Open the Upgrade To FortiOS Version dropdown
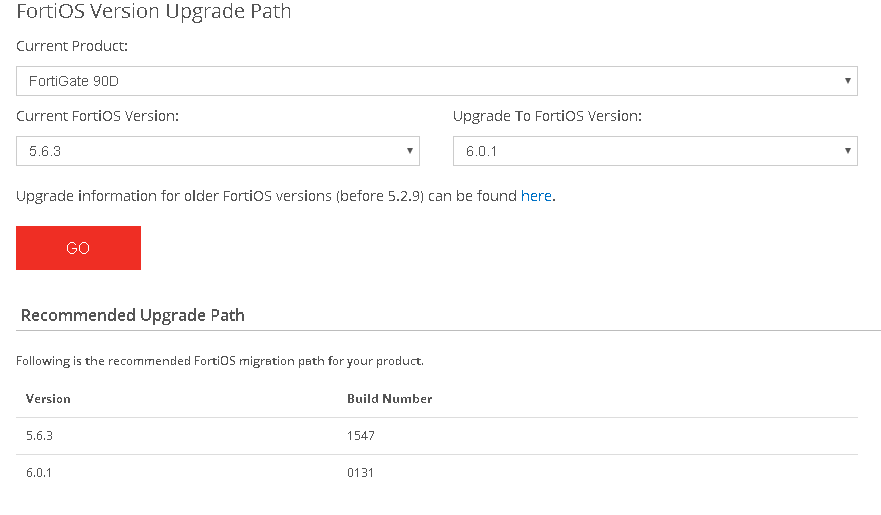 click(654, 151)
